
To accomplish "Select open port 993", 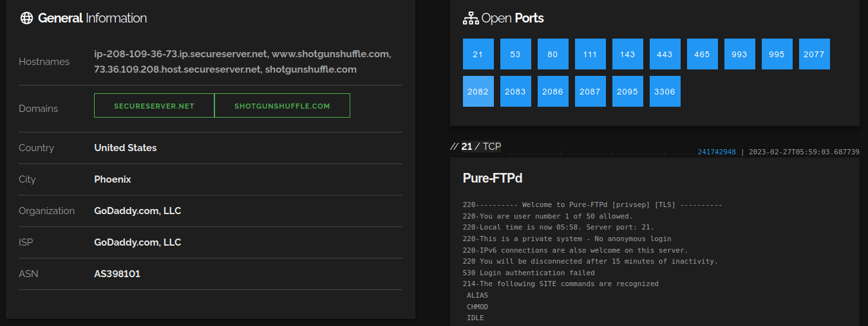I will click(739, 54).
